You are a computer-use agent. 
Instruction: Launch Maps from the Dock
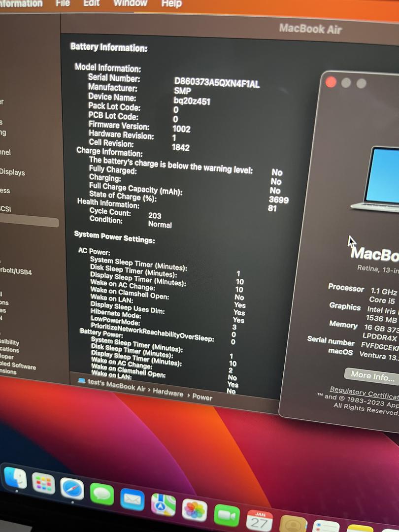pyautogui.click(x=164, y=505)
